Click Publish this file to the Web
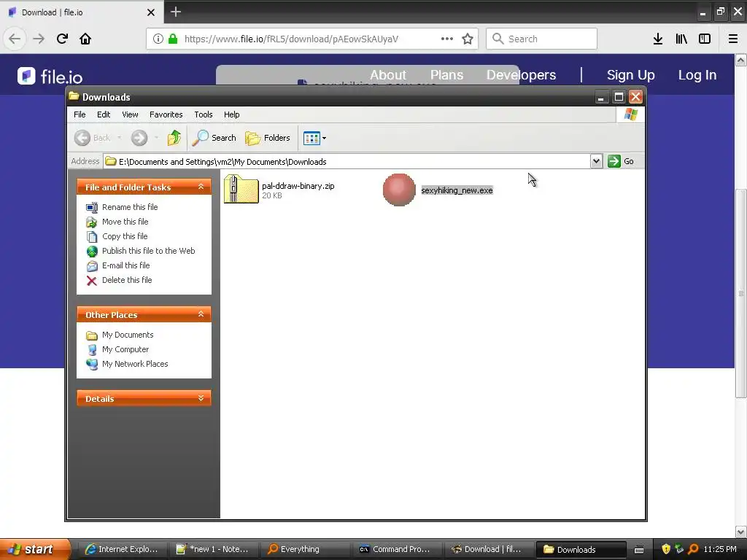 click(x=148, y=251)
